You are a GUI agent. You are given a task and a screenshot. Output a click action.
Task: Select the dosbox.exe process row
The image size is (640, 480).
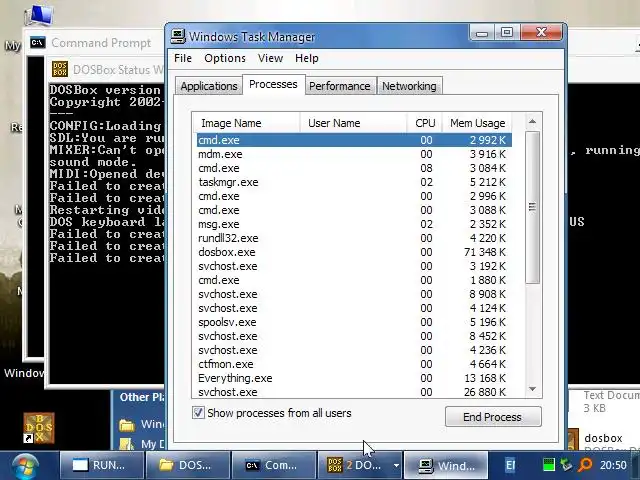click(x=354, y=252)
